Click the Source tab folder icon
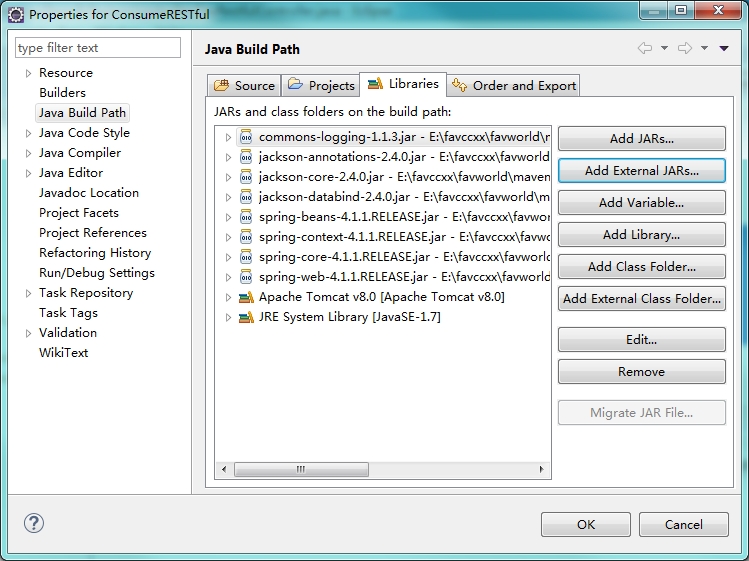Screen dimensions: 749x561 (221, 85)
